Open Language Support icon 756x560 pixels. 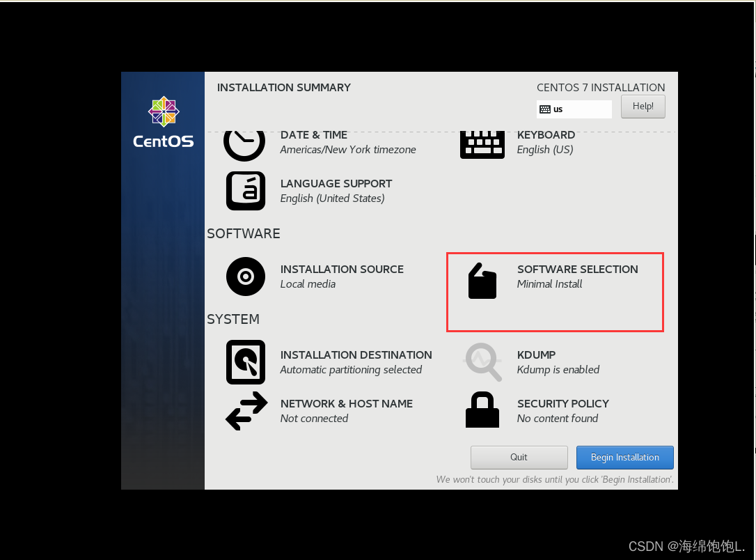246,191
